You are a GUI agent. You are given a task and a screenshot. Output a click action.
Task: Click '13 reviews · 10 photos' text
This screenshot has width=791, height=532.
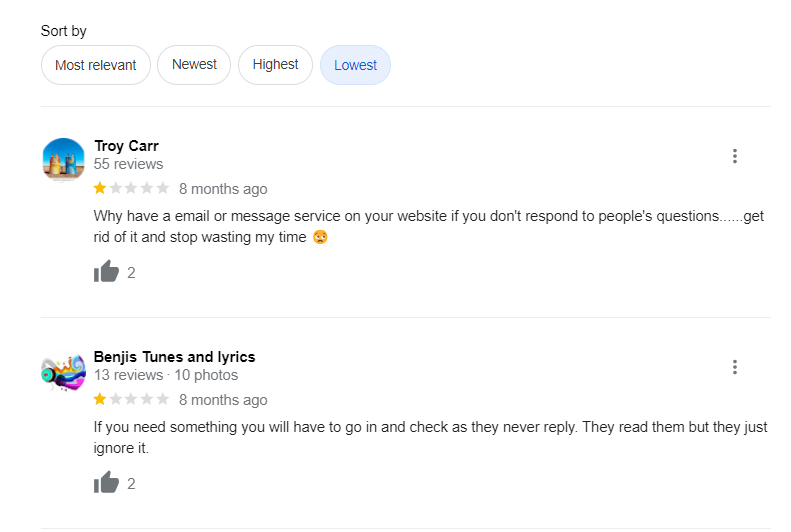click(x=166, y=375)
